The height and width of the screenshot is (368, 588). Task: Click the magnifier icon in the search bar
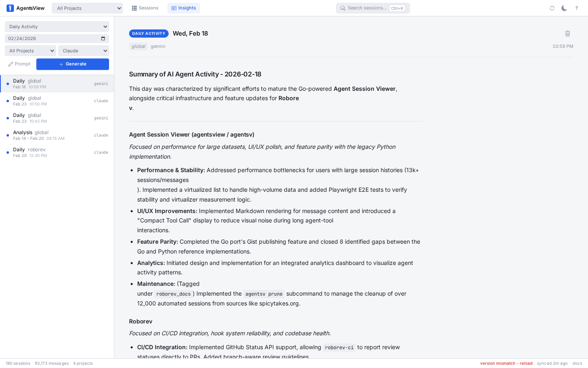(343, 8)
